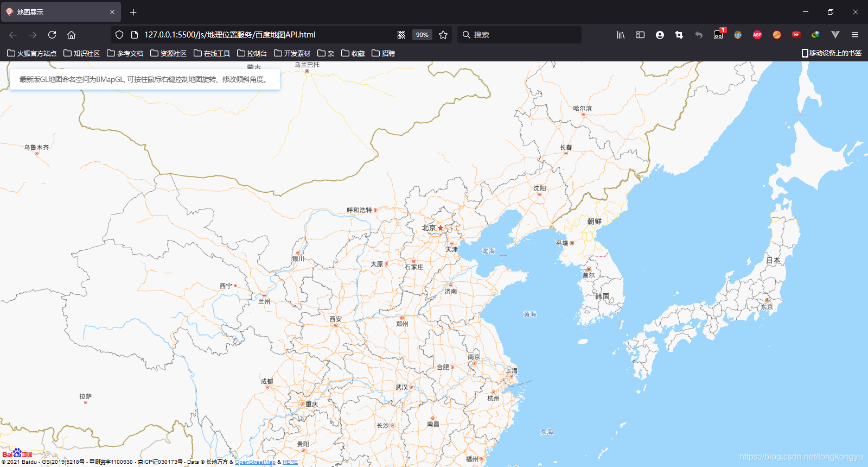868x467 pixels.
Task: Open the tracking protection shield icon
Action: pyautogui.click(x=119, y=35)
